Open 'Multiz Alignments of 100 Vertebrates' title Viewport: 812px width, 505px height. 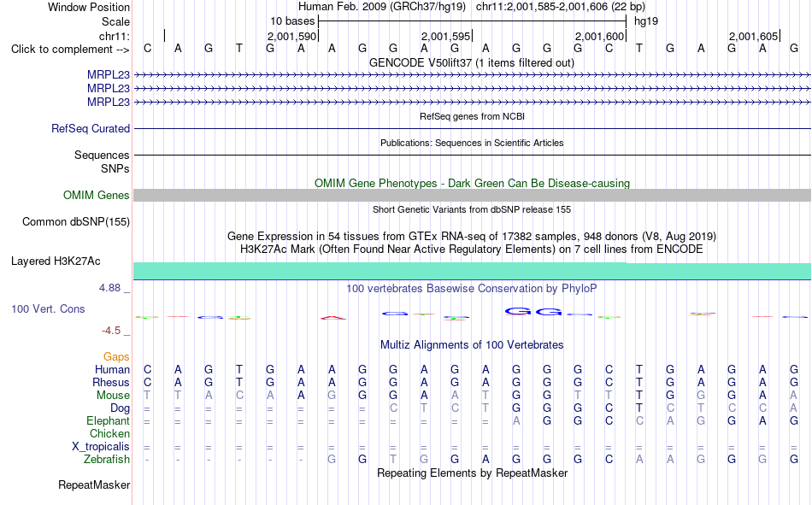472,345
